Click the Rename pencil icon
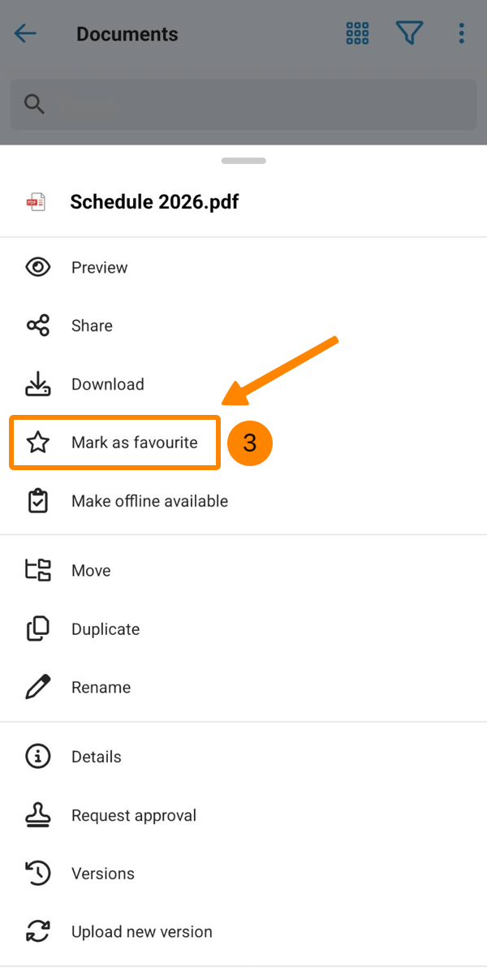This screenshot has width=487, height=980. tap(38, 688)
